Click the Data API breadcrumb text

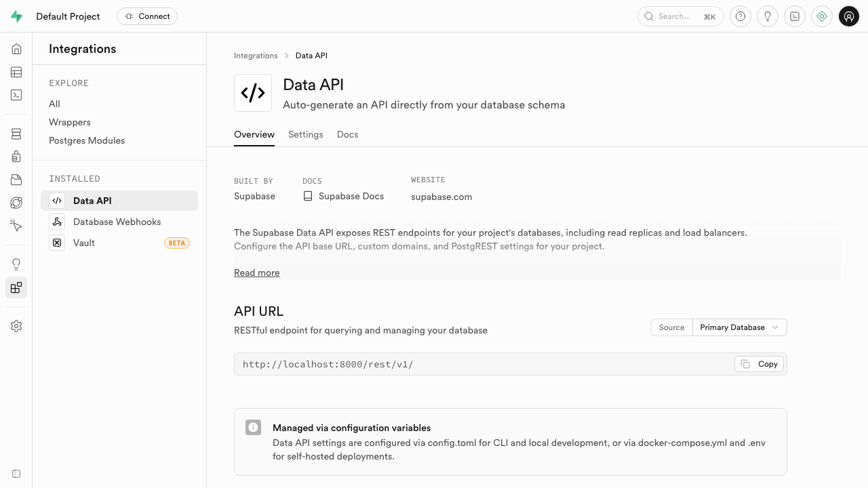pos(311,56)
